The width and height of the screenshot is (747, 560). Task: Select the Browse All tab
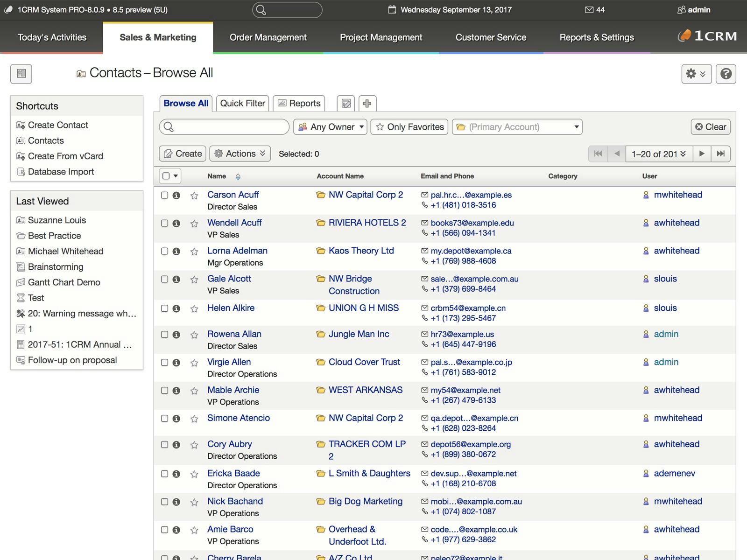186,103
